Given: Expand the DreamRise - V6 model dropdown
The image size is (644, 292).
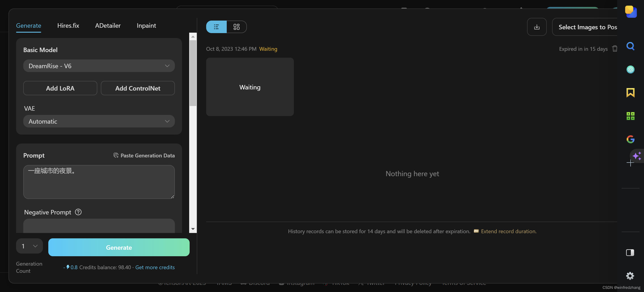Looking at the screenshot, I should [x=99, y=66].
